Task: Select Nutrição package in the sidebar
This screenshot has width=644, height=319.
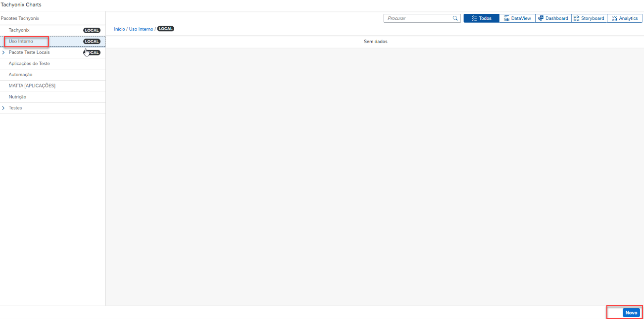Action: tap(17, 97)
